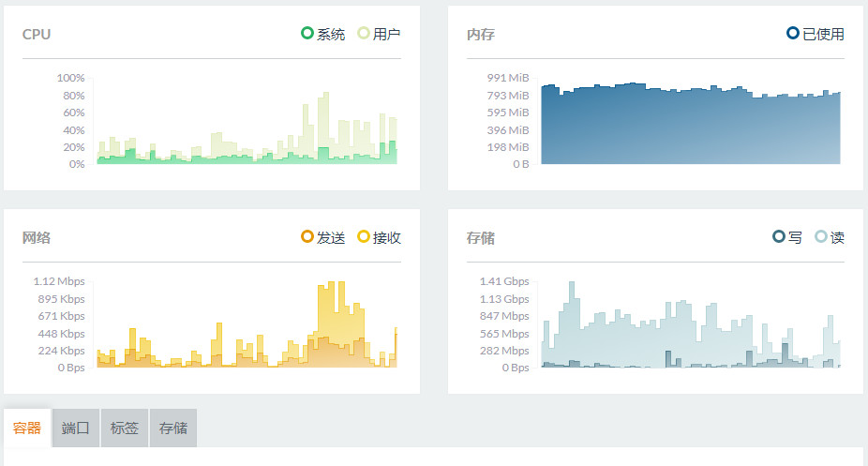The image size is (868, 466).
Task: Toggle the 用户 series in CPU legend
Action: (x=380, y=34)
